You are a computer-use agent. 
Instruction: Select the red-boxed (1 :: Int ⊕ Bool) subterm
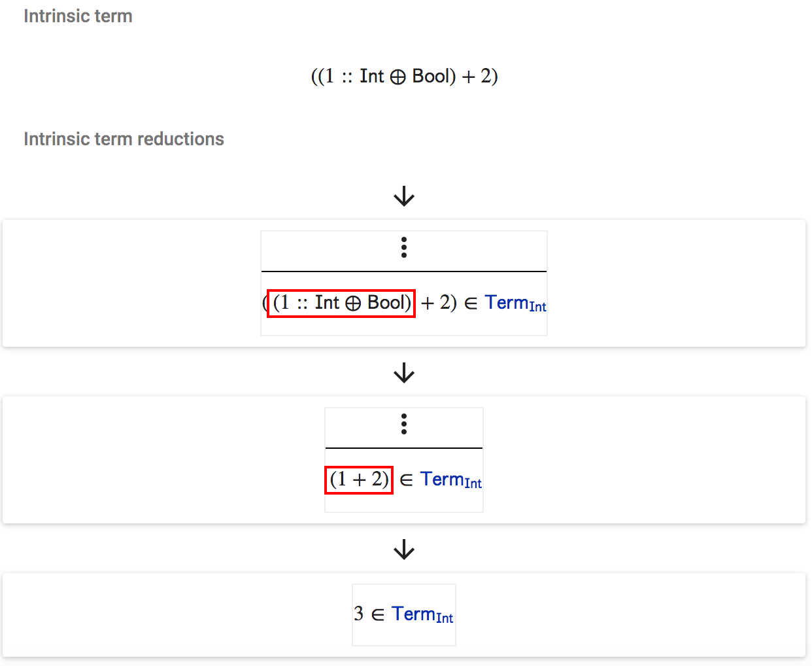click(341, 303)
